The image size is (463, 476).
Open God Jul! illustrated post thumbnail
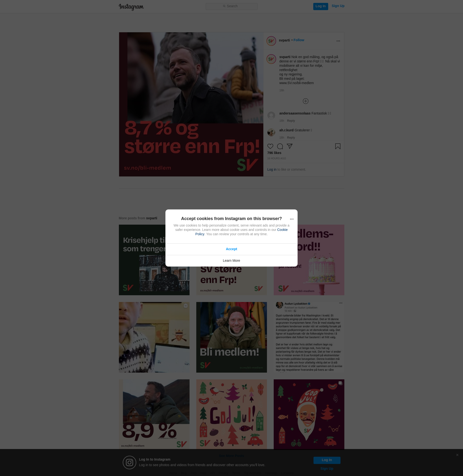(x=231, y=414)
